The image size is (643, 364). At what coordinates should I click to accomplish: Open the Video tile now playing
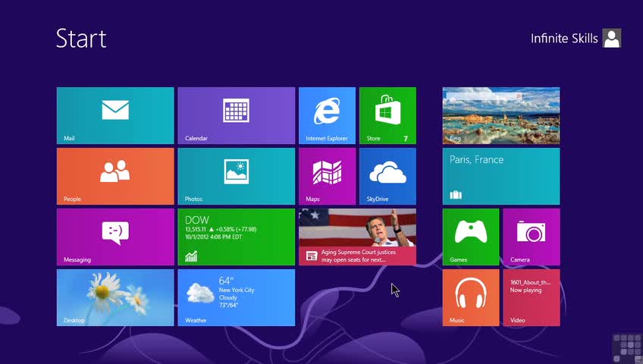point(532,297)
